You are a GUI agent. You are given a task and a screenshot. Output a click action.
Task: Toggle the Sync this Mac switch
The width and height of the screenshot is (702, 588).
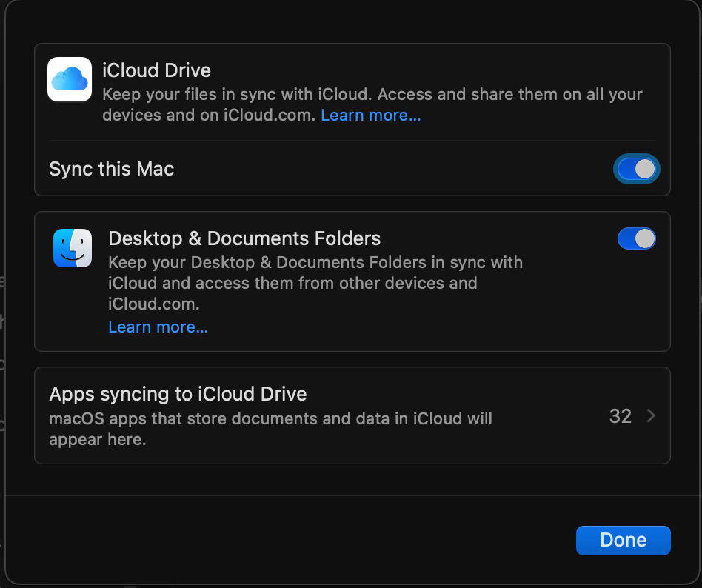pyautogui.click(x=636, y=170)
